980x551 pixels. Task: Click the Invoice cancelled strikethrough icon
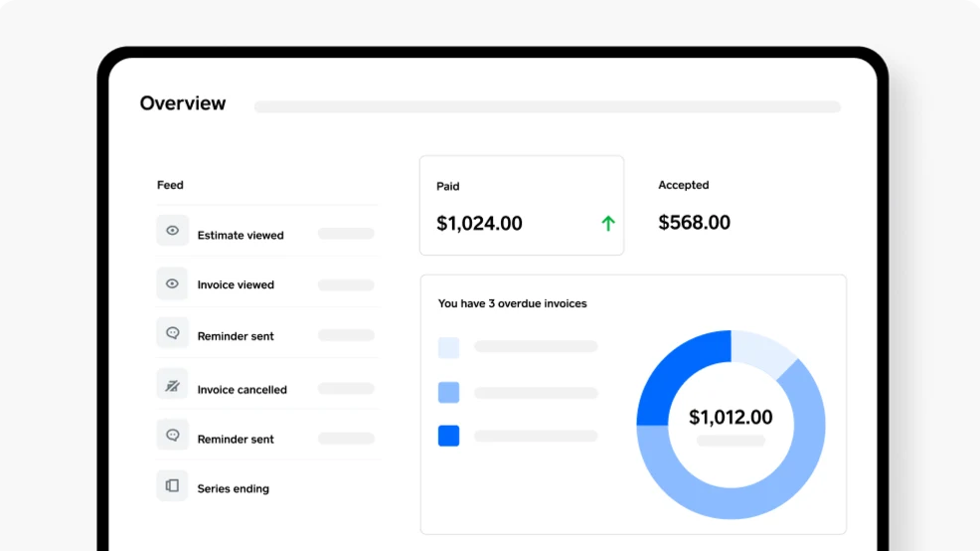pyautogui.click(x=173, y=387)
